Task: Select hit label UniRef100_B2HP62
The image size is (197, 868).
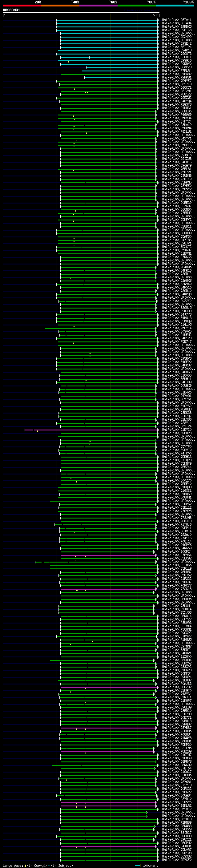Action: [176, 504]
